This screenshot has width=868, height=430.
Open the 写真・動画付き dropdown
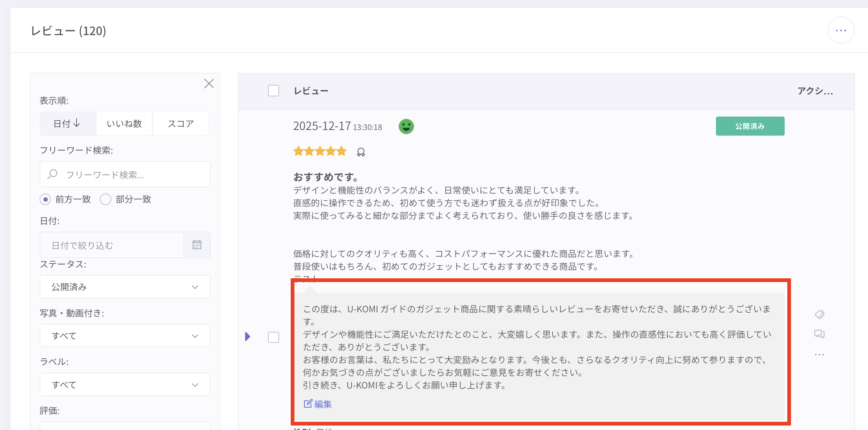click(125, 335)
